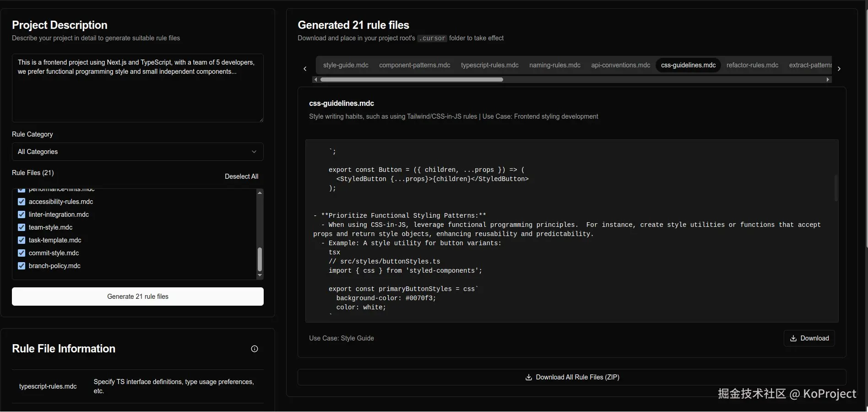
Task: Uncheck accessibility-rules.mdc checkbox
Action: [22, 202]
